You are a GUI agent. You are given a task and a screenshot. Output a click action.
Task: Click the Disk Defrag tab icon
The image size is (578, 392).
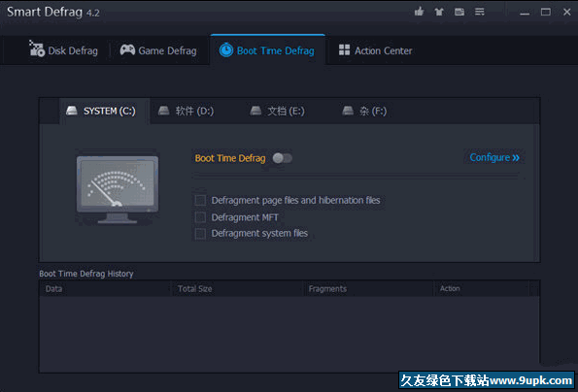(x=37, y=49)
